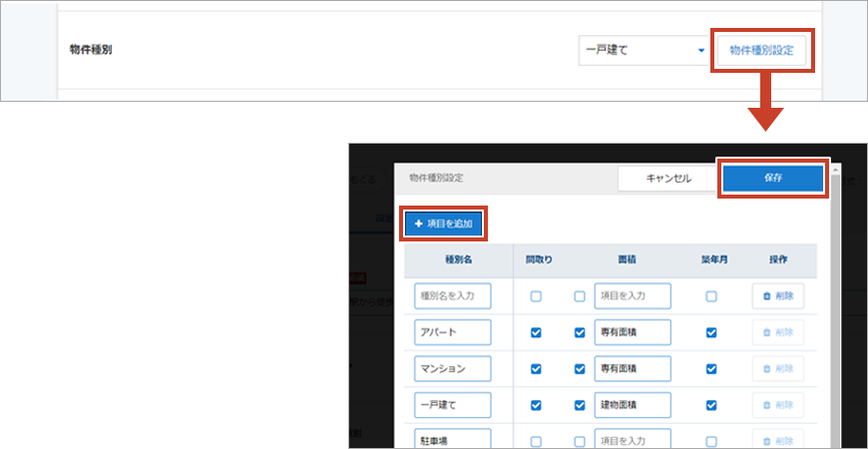Uncheck 間取り checkbox for アパート
The height and width of the screenshot is (449, 868).
tap(537, 332)
